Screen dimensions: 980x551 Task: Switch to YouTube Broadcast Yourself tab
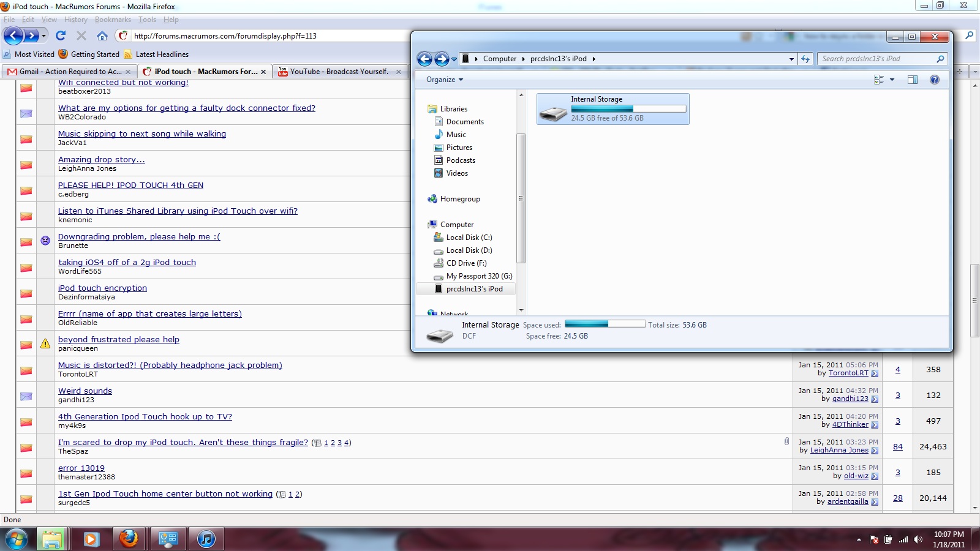click(341, 72)
